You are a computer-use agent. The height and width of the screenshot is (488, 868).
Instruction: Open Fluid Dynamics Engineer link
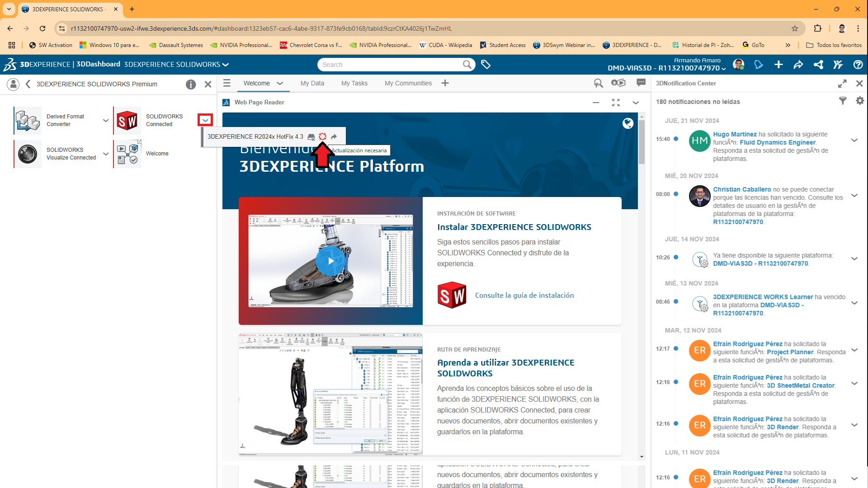778,142
